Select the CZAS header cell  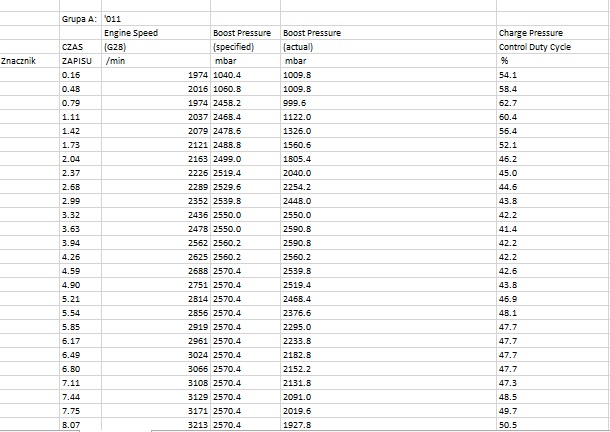[72, 47]
